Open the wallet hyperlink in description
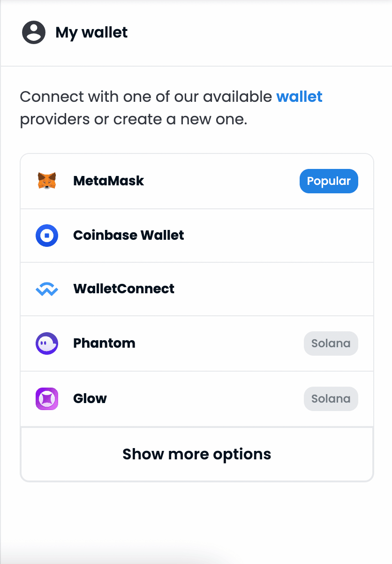 (x=300, y=97)
